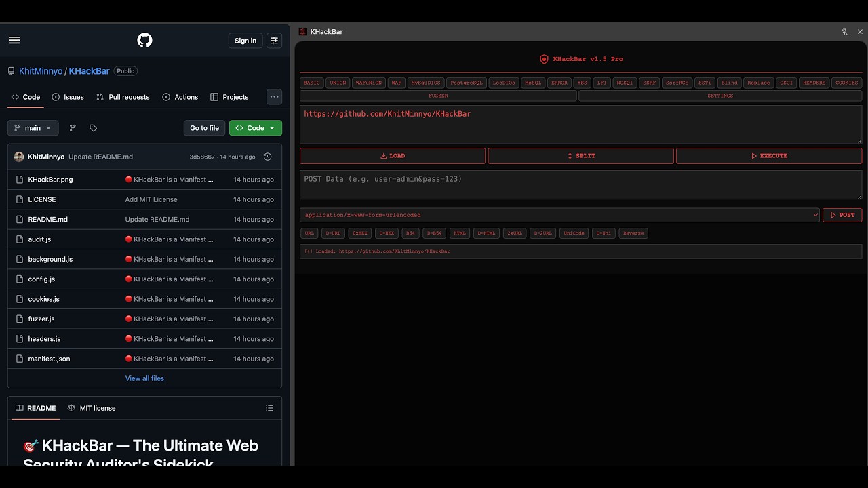Viewport: 868px width, 488px height.
Task: Apply the 0xHEX encoding button
Action: point(359,233)
